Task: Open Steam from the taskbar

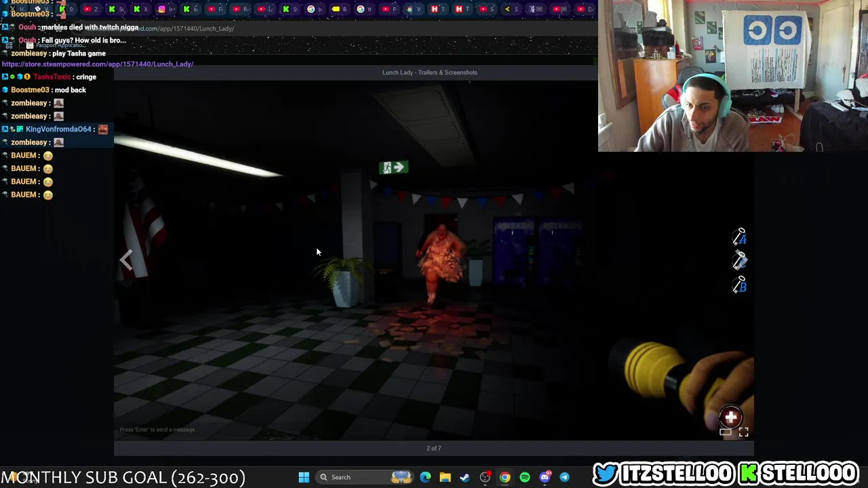Action: point(465,477)
